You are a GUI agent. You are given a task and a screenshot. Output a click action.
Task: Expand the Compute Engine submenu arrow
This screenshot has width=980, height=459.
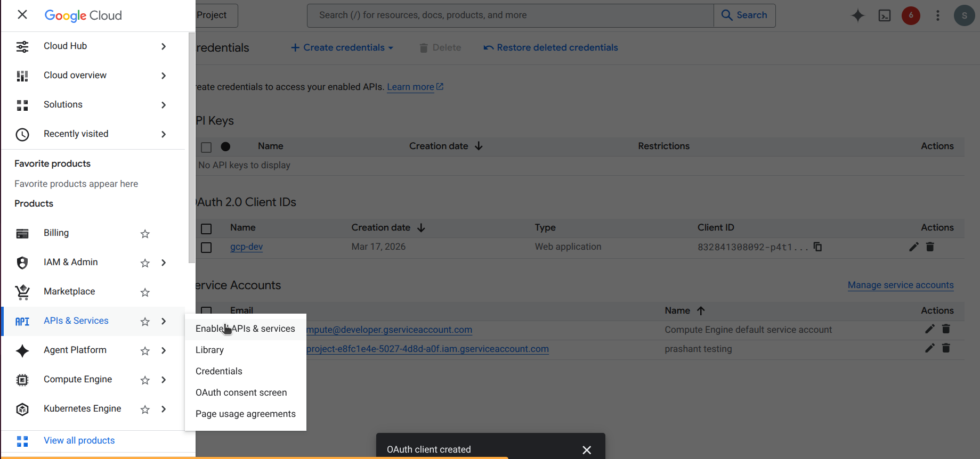point(164,380)
